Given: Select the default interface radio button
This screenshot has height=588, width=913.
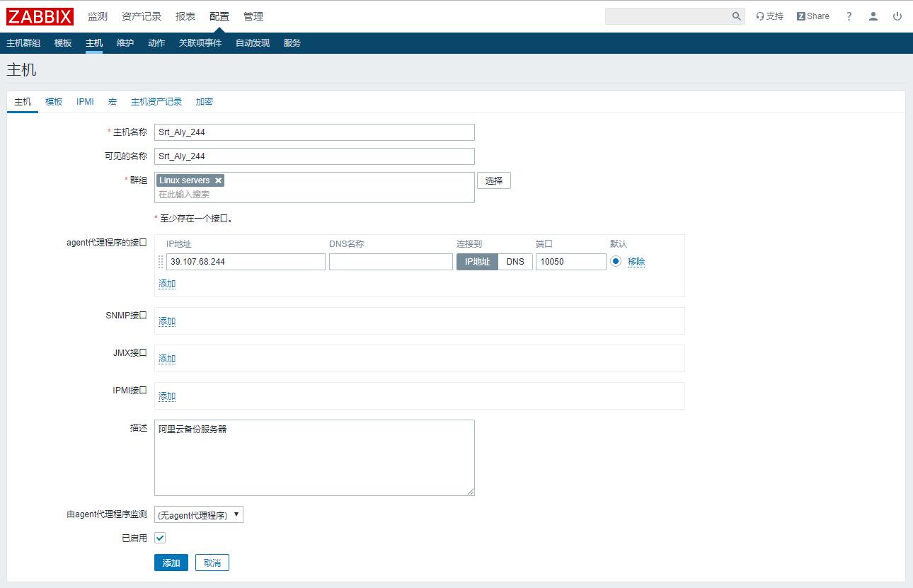Looking at the screenshot, I should pyautogui.click(x=616, y=261).
